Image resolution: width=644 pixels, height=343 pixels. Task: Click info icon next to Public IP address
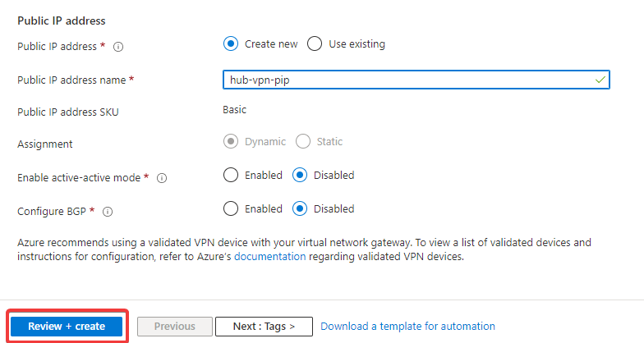tap(118, 47)
